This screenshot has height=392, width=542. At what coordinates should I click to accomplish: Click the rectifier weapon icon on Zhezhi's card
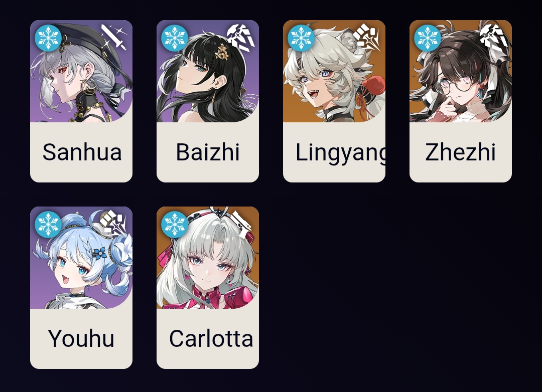495,37
